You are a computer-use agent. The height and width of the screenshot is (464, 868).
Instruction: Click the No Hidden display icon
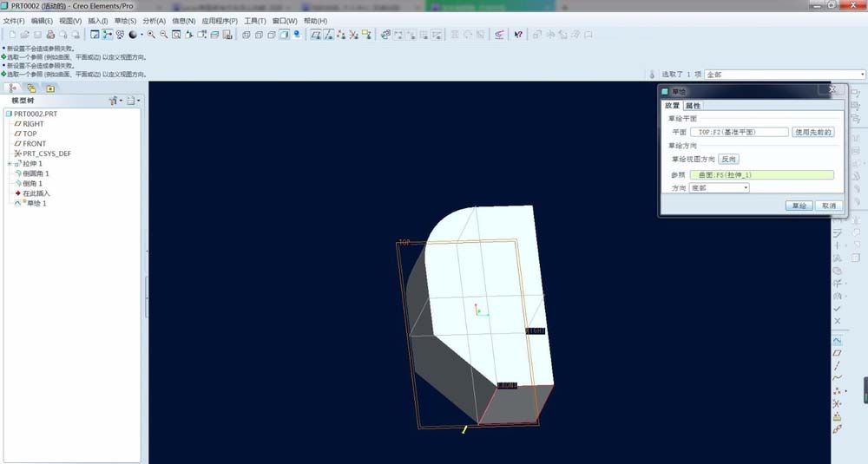point(271,35)
